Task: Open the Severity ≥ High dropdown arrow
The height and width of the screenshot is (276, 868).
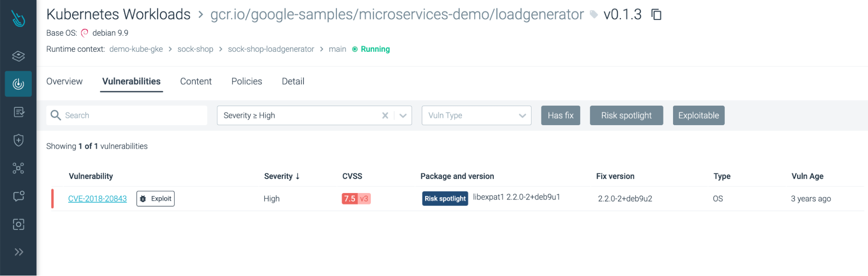Action: click(403, 116)
